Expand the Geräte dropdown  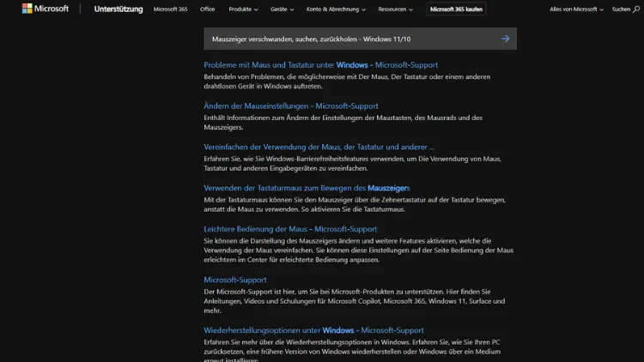(x=283, y=9)
